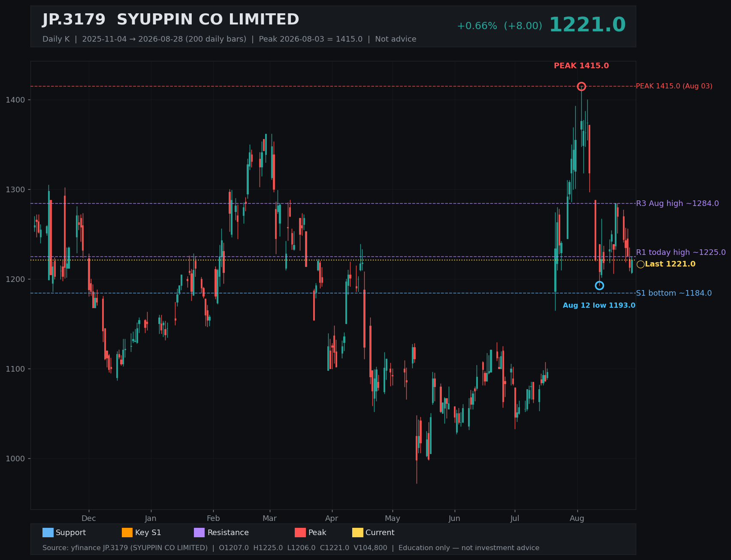731x560 pixels.
Task: Click the 1300 price axis label
Action: point(15,190)
